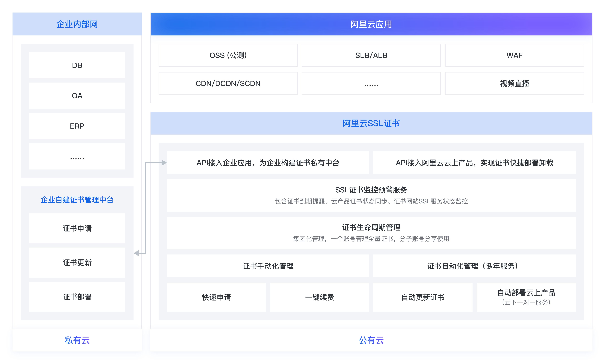Select the SLB/ALB box
Viewport: 605px width, 364px height.
pos(371,55)
